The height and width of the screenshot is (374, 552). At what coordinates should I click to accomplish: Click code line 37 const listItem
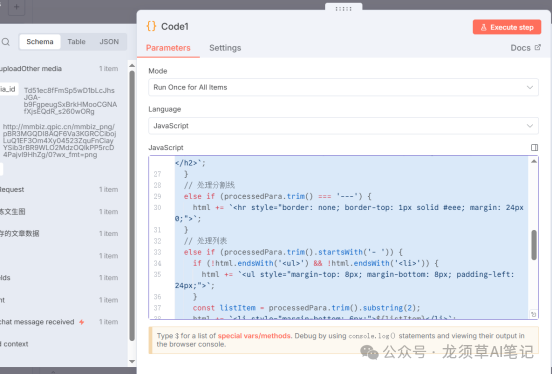click(x=306, y=308)
